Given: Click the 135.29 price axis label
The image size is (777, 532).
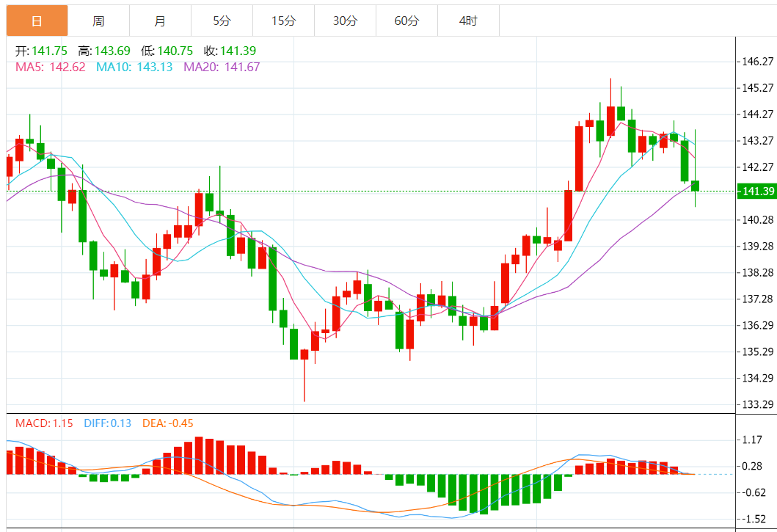Looking at the screenshot, I should point(757,351).
